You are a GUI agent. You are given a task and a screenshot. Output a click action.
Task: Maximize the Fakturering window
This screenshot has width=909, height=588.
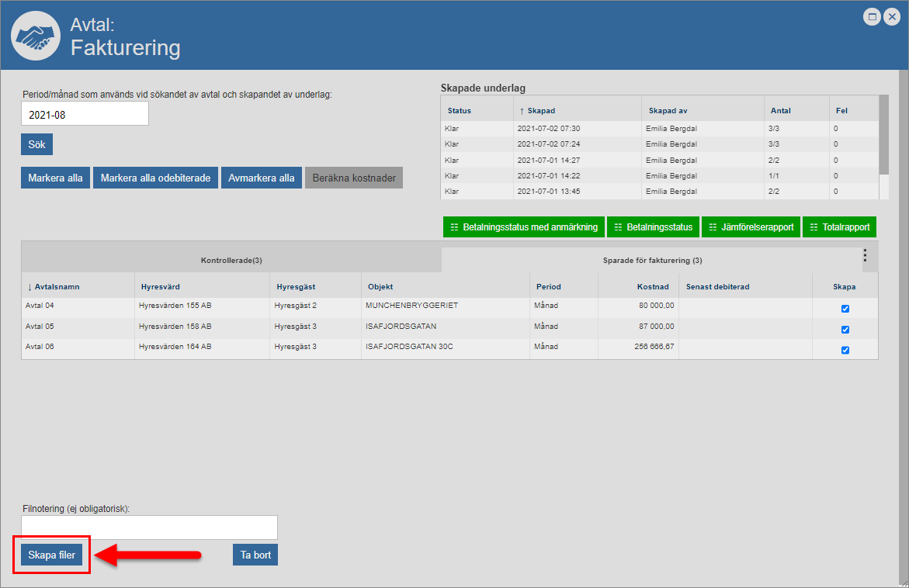(873, 16)
